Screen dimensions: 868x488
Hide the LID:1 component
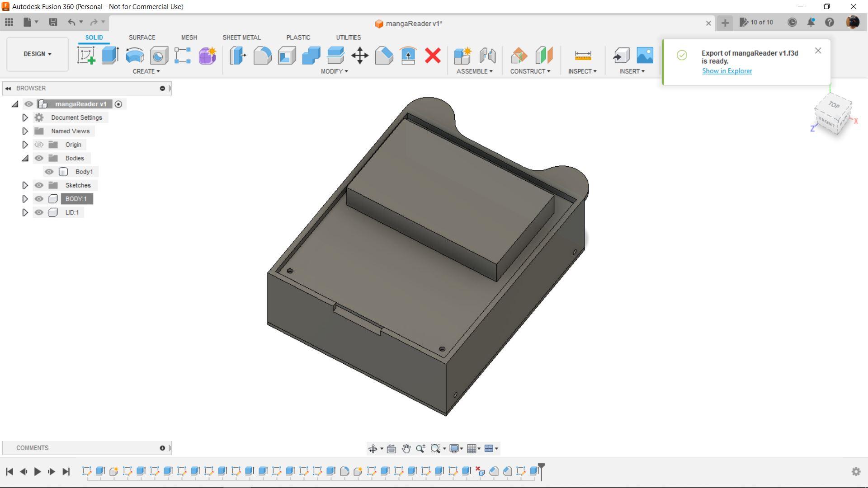[x=39, y=212]
